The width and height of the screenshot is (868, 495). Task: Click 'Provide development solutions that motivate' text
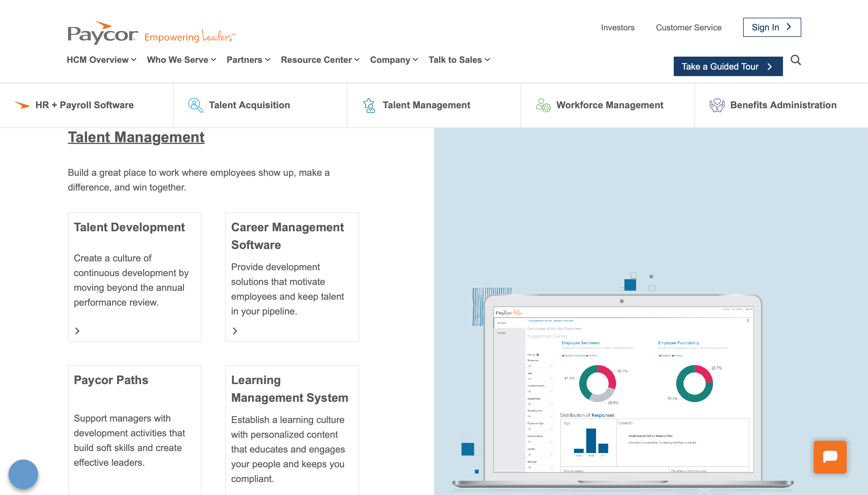(288, 289)
